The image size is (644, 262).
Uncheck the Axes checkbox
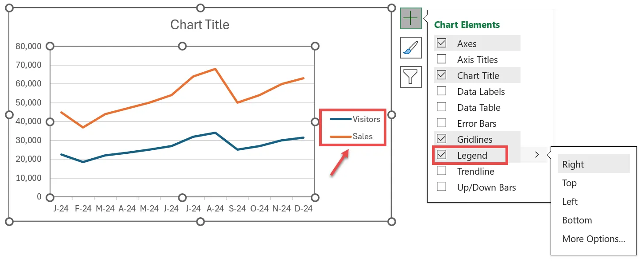[441, 43]
